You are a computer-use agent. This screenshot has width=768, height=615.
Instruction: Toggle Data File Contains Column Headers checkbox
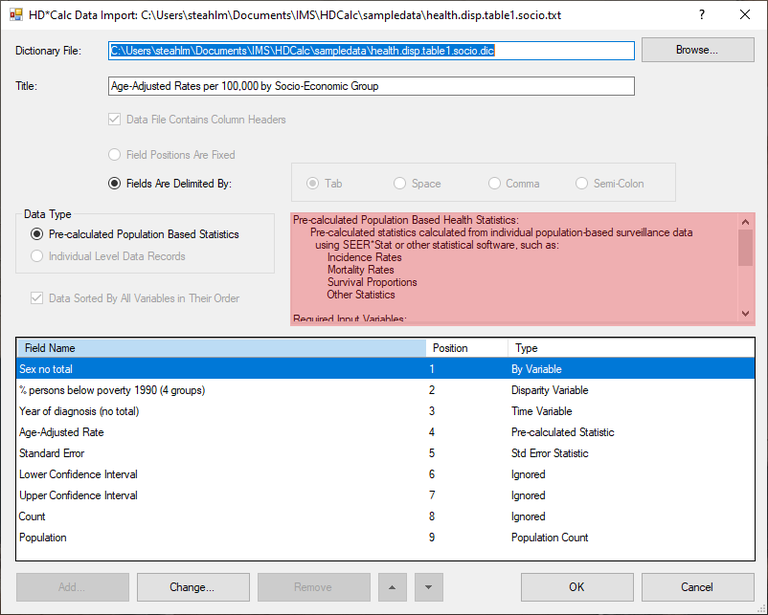[115, 120]
